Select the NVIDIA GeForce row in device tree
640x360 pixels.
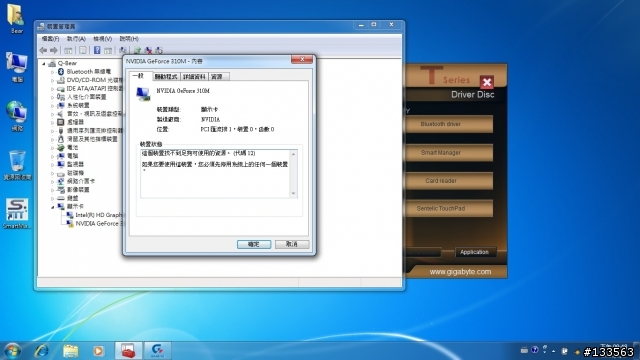(x=95, y=224)
